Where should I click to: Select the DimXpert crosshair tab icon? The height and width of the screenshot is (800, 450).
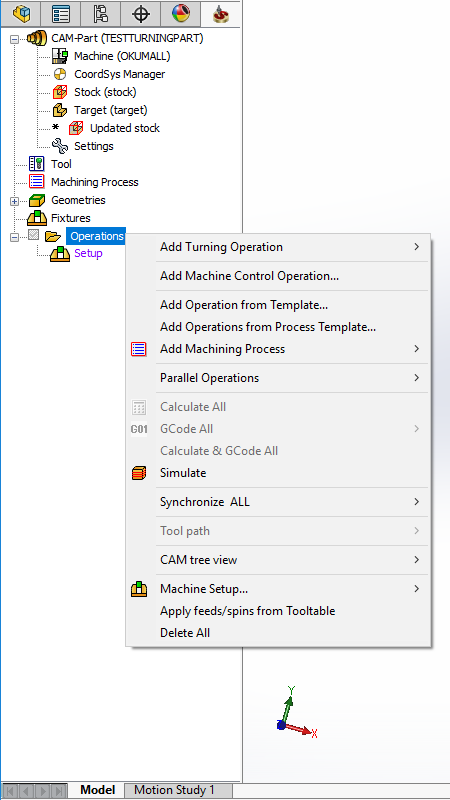click(141, 14)
